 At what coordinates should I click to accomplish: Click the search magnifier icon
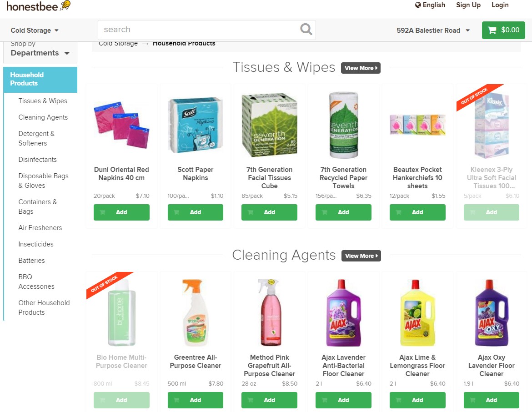(x=306, y=30)
